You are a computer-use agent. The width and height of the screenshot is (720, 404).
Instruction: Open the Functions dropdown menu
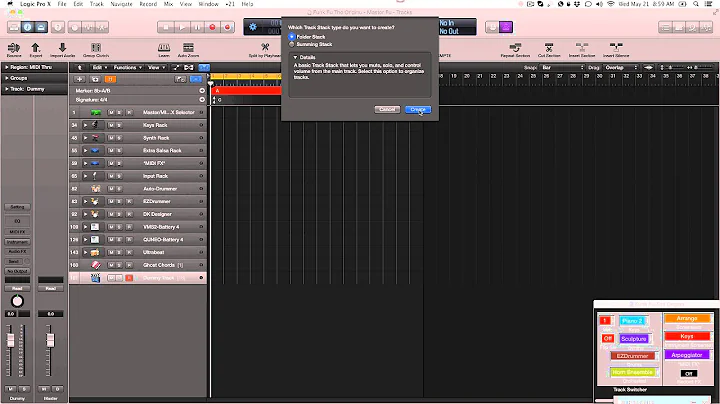pyautogui.click(x=128, y=67)
